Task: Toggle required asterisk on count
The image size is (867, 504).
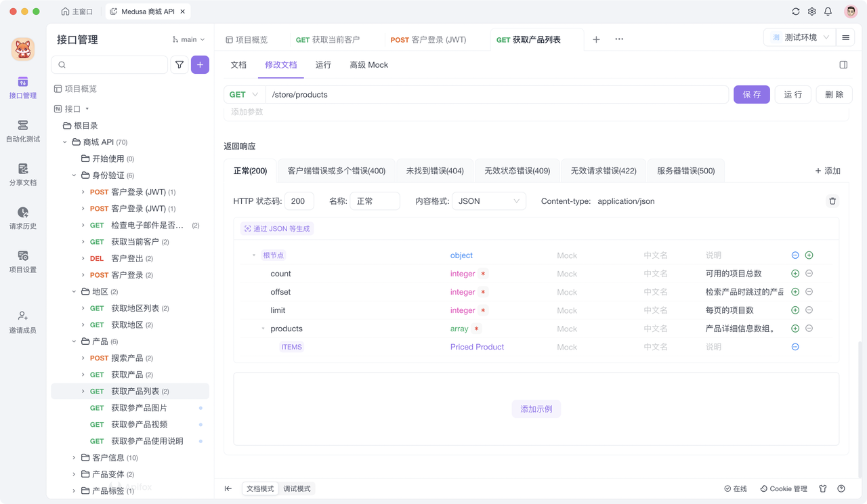Action: point(483,274)
